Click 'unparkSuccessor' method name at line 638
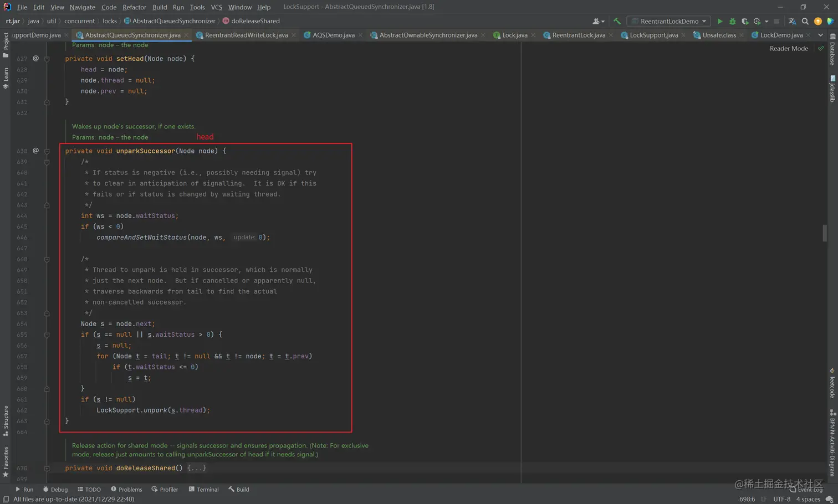The height and width of the screenshot is (504, 838). [x=145, y=151]
